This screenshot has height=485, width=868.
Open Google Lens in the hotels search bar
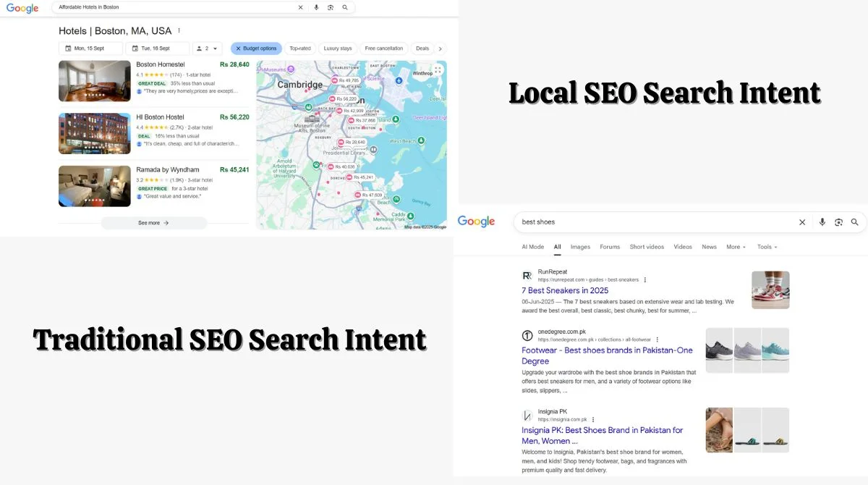(x=330, y=7)
